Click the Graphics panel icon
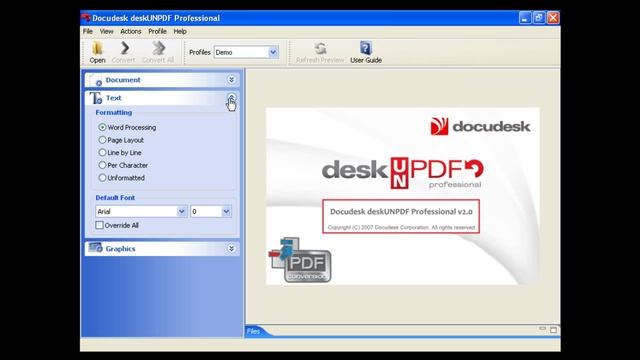This screenshot has width=640, height=360. click(x=96, y=248)
